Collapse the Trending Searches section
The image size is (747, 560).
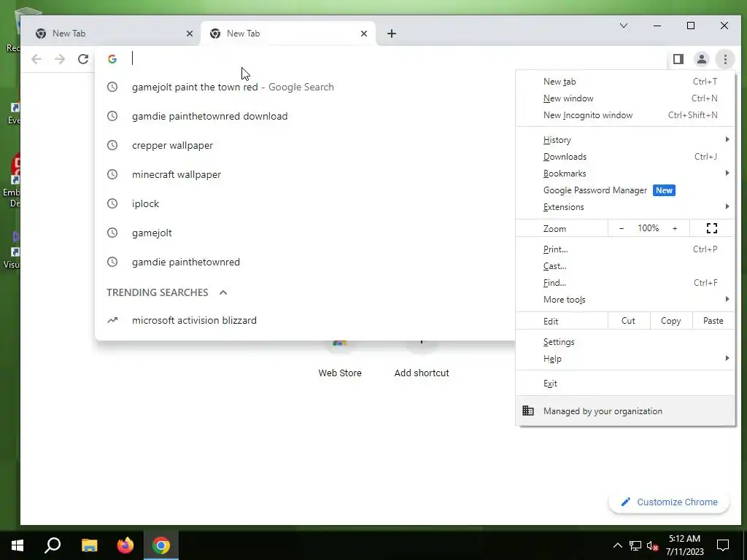(223, 292)
